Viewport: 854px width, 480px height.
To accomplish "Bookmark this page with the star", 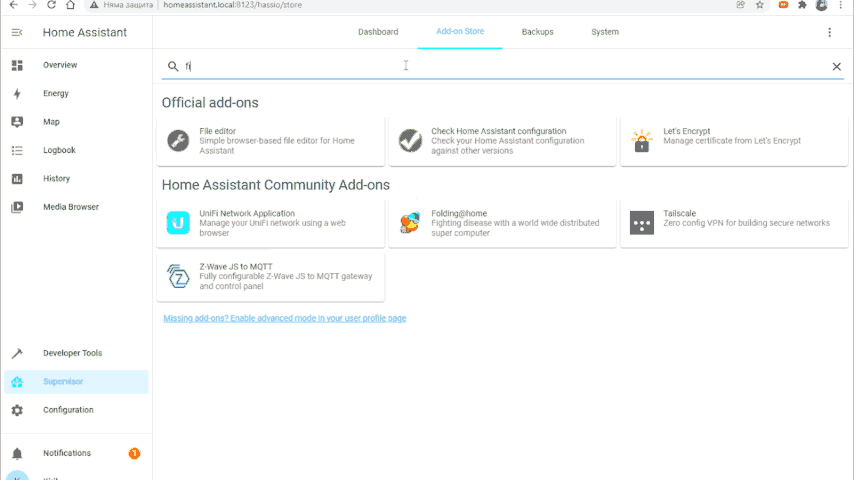I will tap(760, 5).
